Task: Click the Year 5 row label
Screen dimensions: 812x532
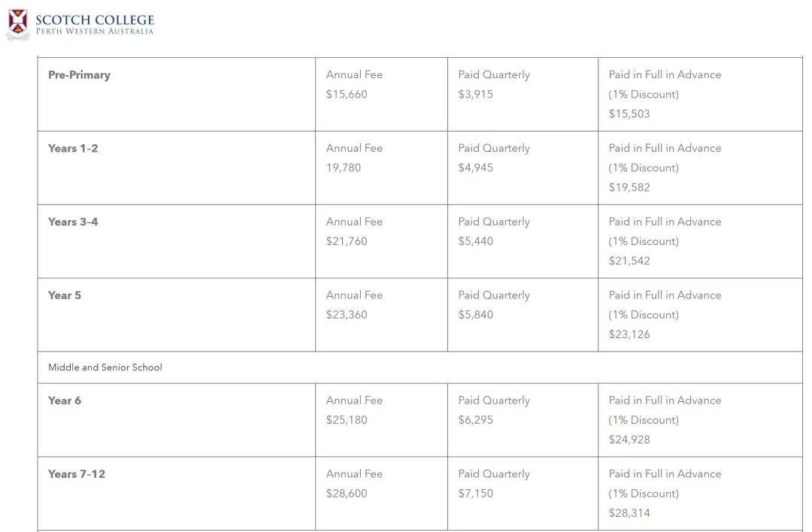Action: pos(65,295)
